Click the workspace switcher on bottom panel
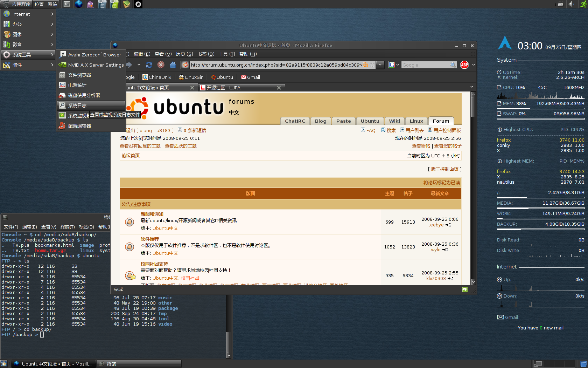Image resolution: width=588 pixels, height=368 pixels. 554,364
